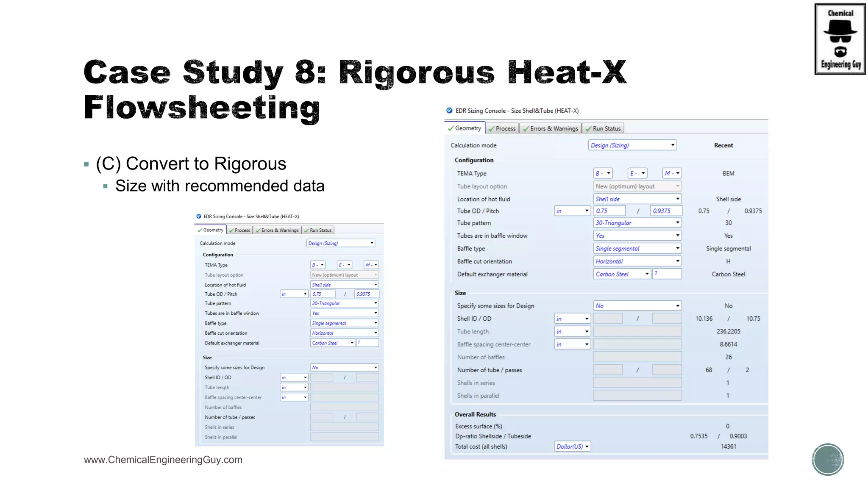Open Calculation mode dropdown in small console
This screenshot has height=488, width=868.
341,243
